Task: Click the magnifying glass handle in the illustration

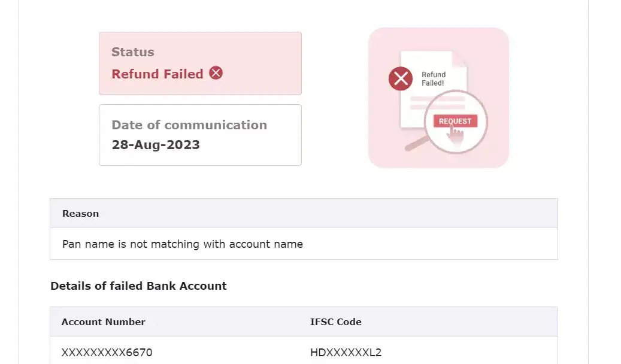Action: pyautogui.click(x=414, y=144)
